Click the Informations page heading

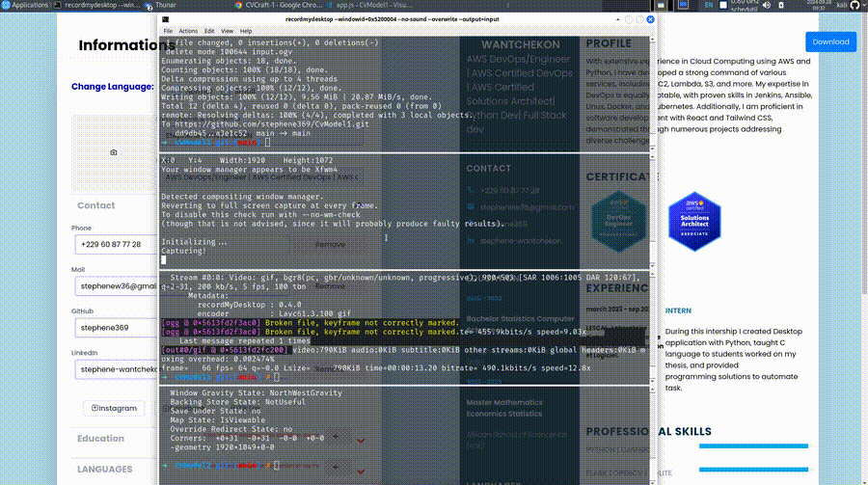pos(126,45)
